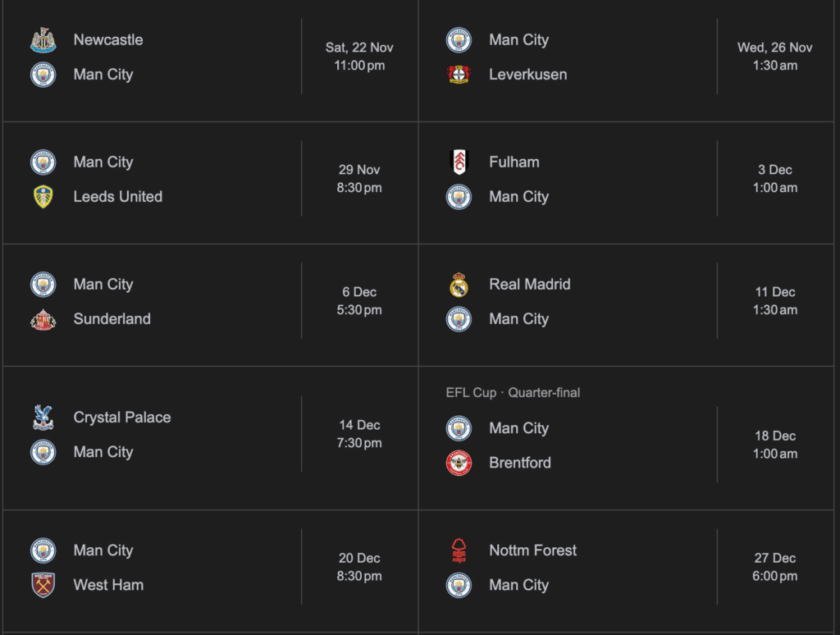Click the Leverkusen club crest
Viewport: 840px width, 635px height.
pyautogui.click(x=459, y=74)
